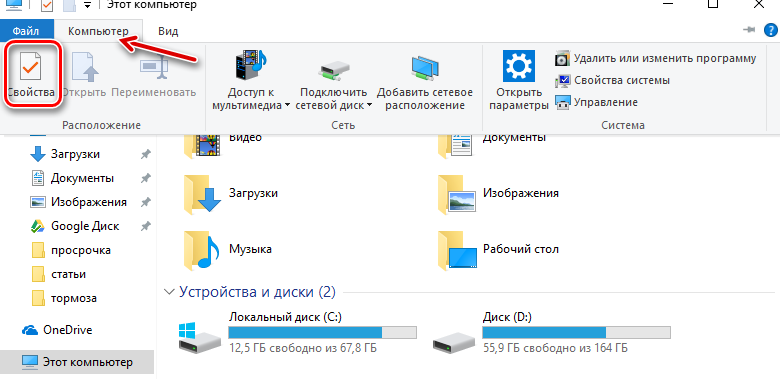
Task: Select the Компьютер ribbon tab
Action: point(98,31)
